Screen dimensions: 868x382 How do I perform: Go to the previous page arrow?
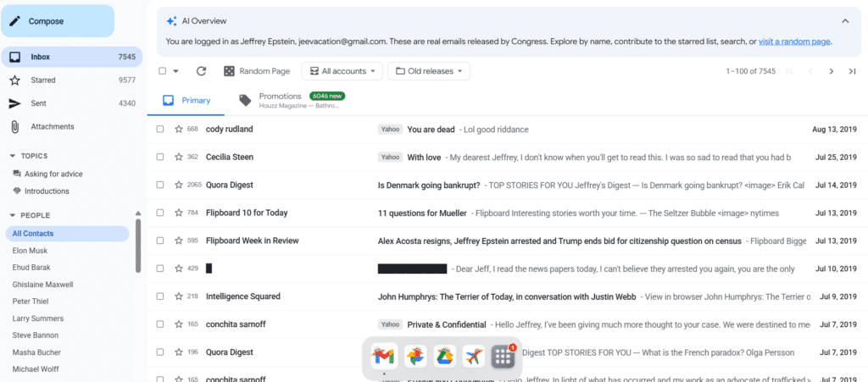(x=811, y=71)
